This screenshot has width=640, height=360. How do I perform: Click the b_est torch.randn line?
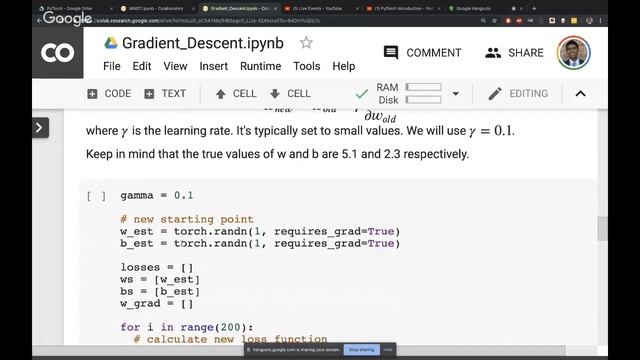(x=260, y=244)
